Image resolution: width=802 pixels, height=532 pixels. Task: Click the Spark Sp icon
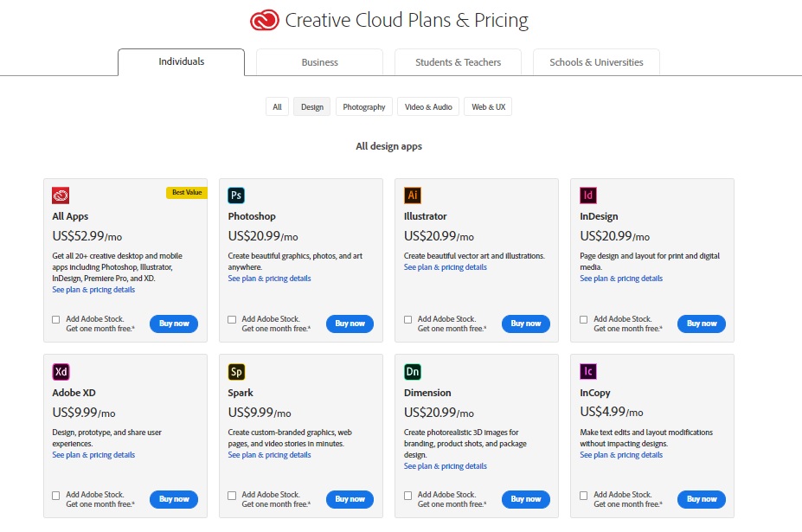[236, 372]
